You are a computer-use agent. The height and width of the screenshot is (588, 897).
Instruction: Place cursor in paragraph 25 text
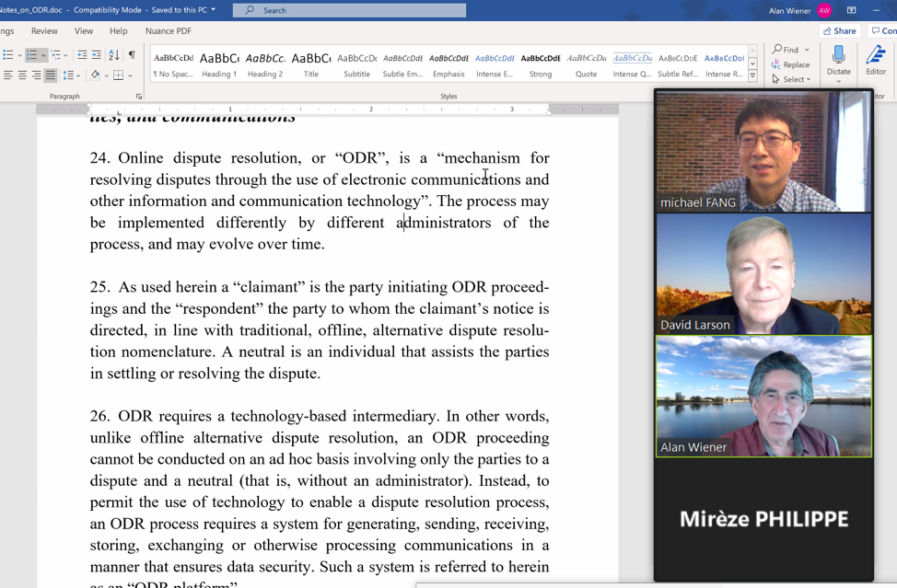click(x=320, y=329)
